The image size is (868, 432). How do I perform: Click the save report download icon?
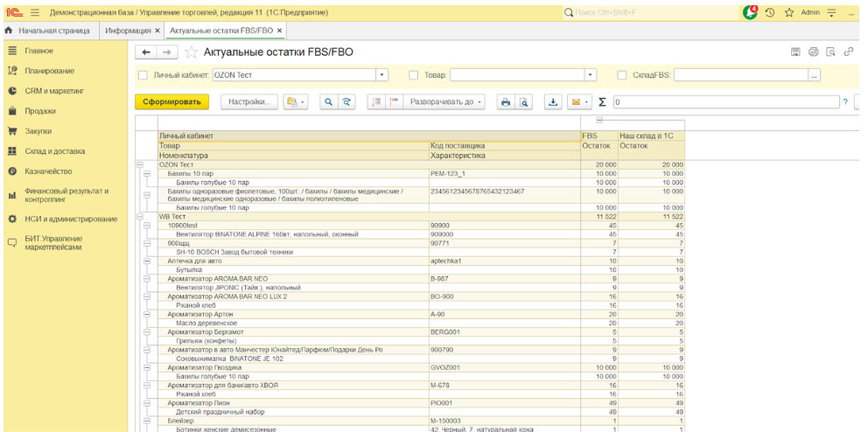click(x=553, y=102)
